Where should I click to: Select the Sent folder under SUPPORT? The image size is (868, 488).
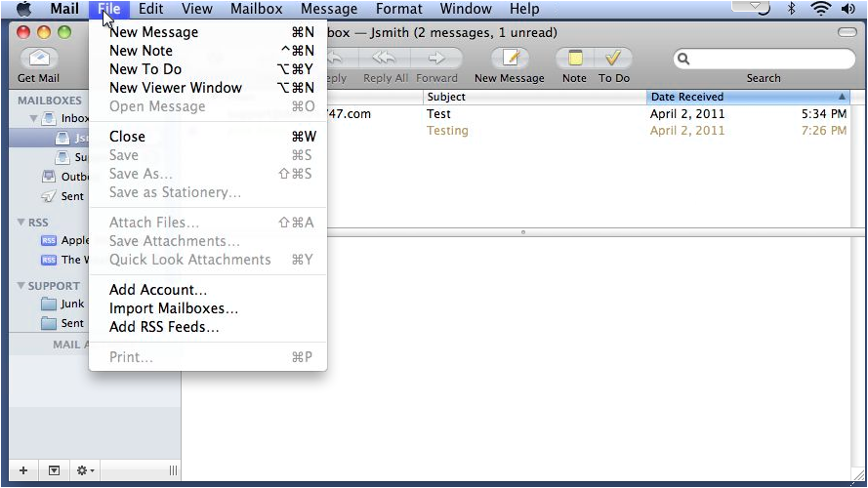pos(62,323)
